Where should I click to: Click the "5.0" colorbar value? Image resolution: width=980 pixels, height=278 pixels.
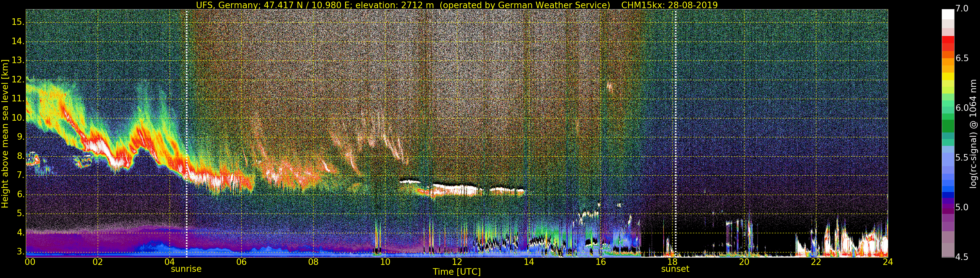(x=962, y=208)
